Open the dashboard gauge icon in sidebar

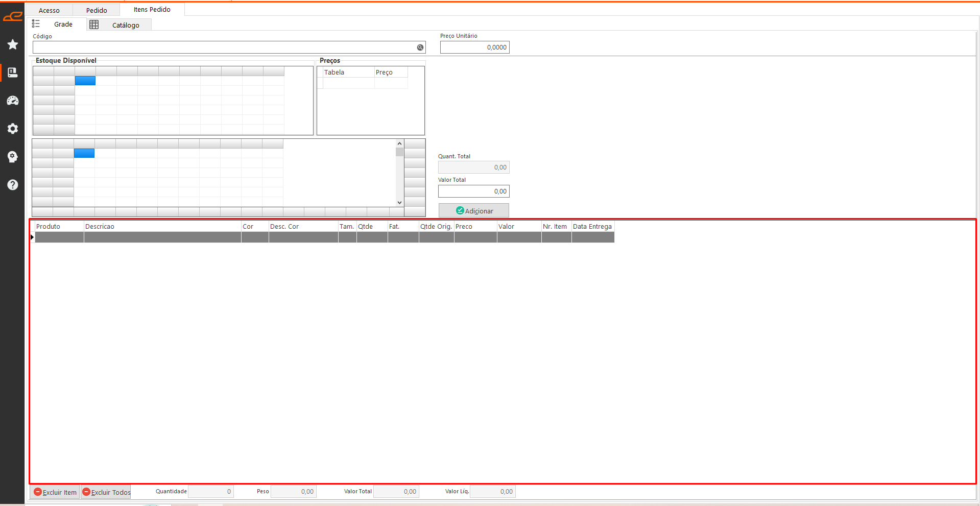(x=13, y=101)
